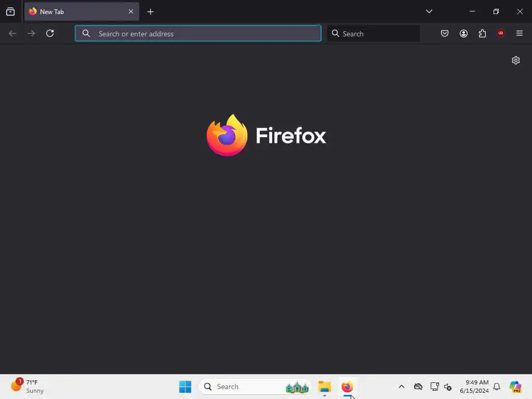Viewport: 532px width, 399px height.
Task: Open the Firefox hamburger application menu
Action: [x=519, y=33]
